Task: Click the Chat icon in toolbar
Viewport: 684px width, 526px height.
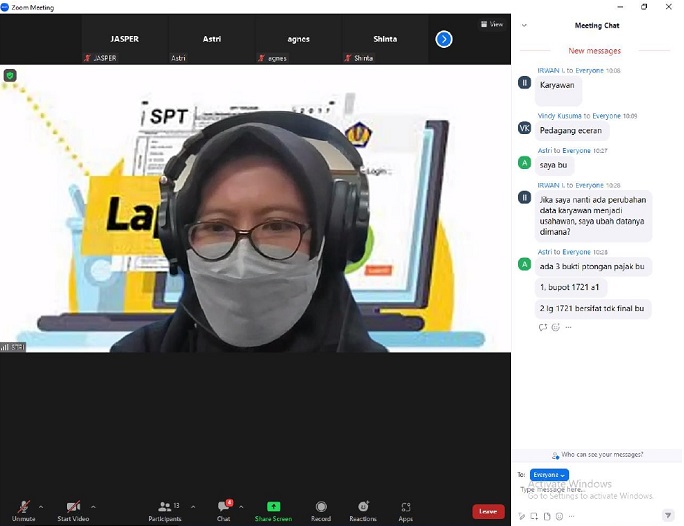Action: point(224,510)
